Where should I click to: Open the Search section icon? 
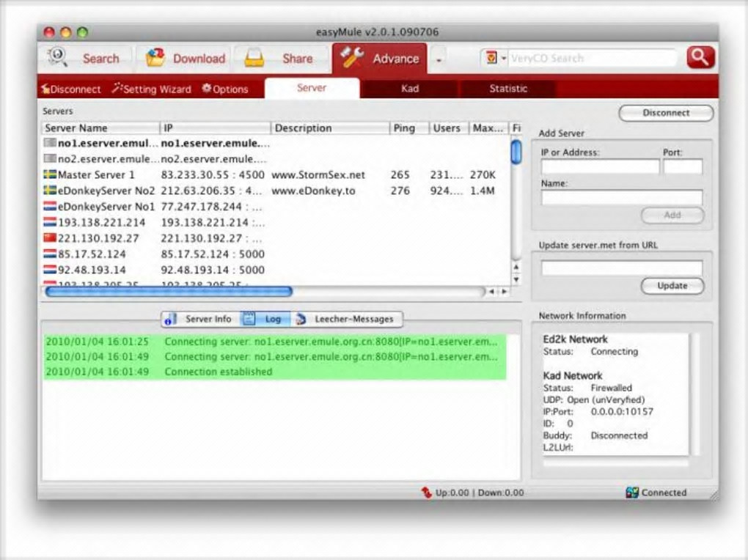point(57,57)
